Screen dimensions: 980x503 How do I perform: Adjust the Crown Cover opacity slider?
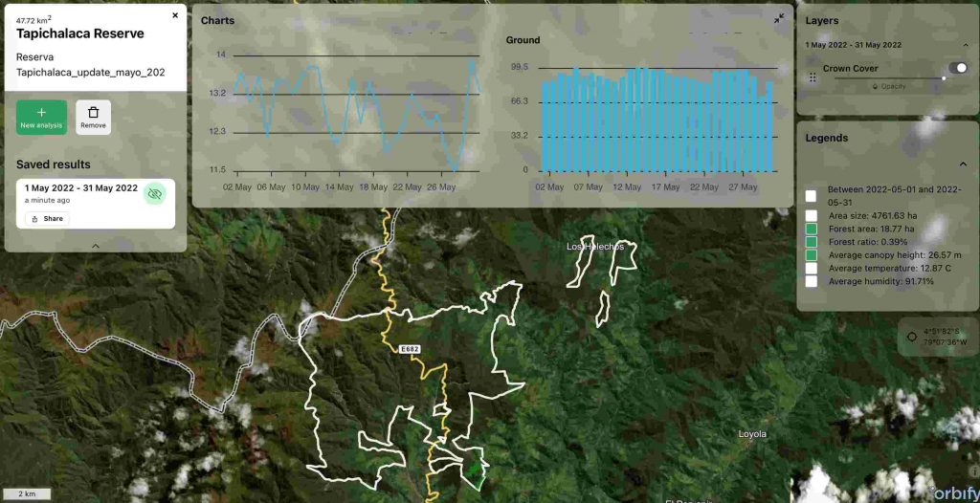889,78
